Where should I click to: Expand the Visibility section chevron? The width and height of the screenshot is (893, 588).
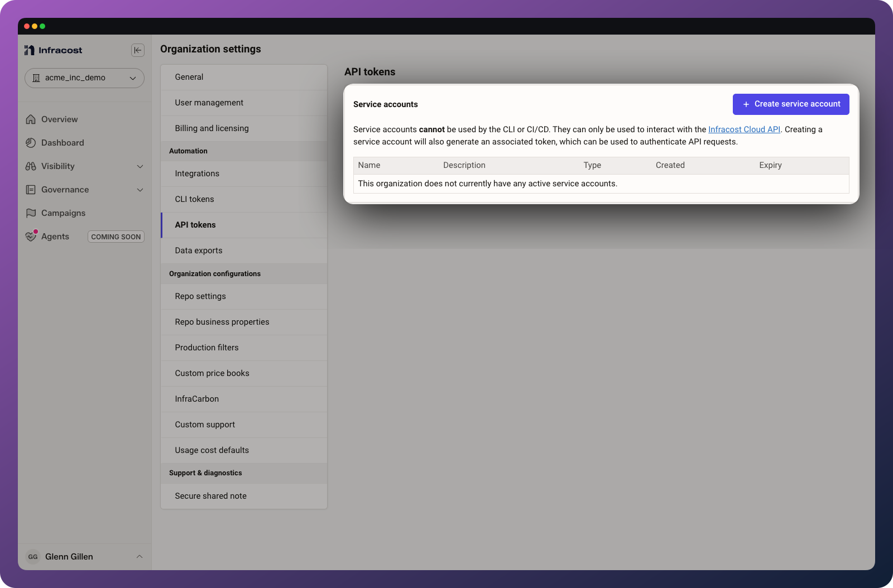140,166
